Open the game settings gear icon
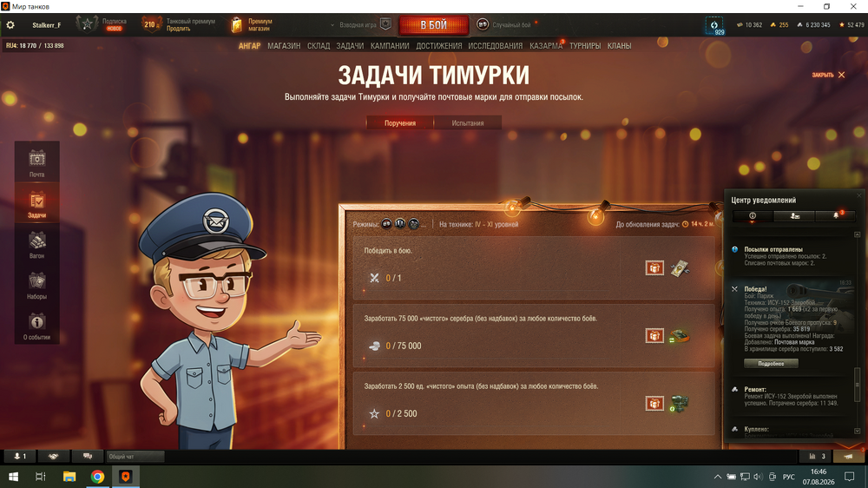The image size is (868, 488). 10,25
